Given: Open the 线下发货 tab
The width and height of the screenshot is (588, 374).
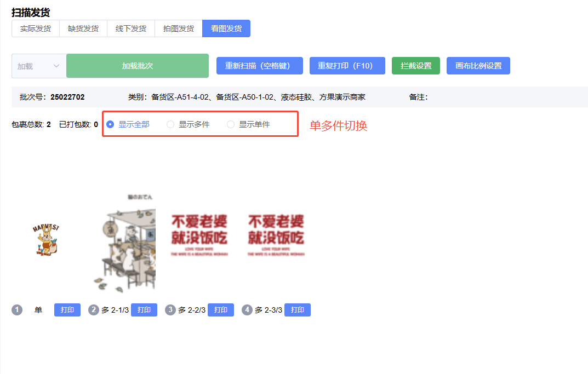Looking at the screenshot, I should [131, 28].
